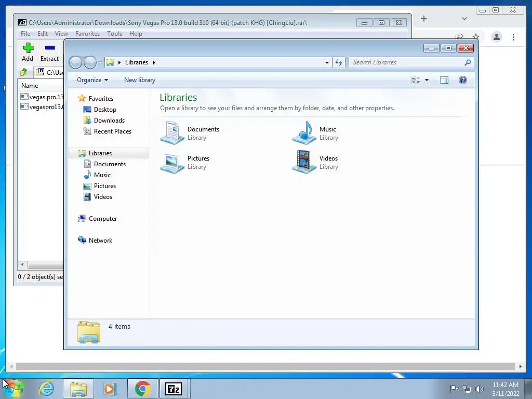Viewport: 532px width, 399px height.
Task: Go up one folder in 7-Zip
Action: coord(24,72)
